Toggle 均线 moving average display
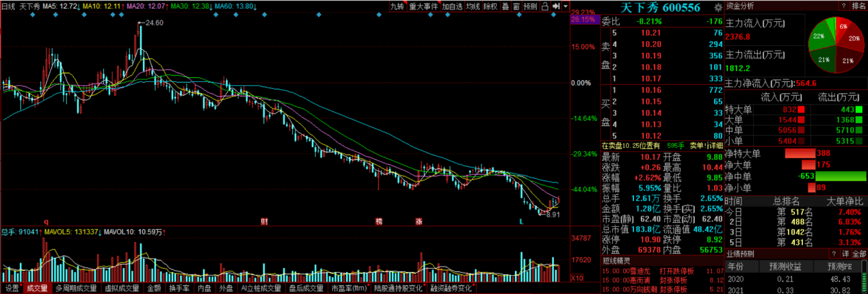The height and width of the screenshot is (294, 868). (473, 6)
